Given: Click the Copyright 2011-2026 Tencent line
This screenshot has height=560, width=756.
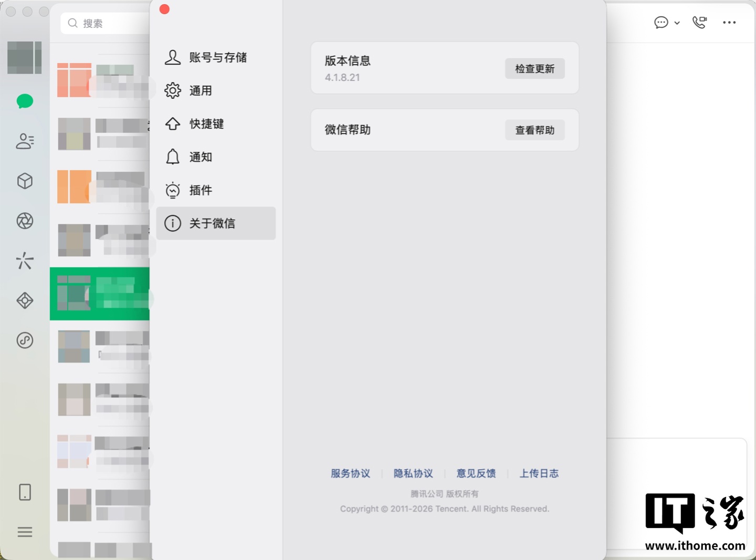Looking at the screenshot, I should pos(444,509).
